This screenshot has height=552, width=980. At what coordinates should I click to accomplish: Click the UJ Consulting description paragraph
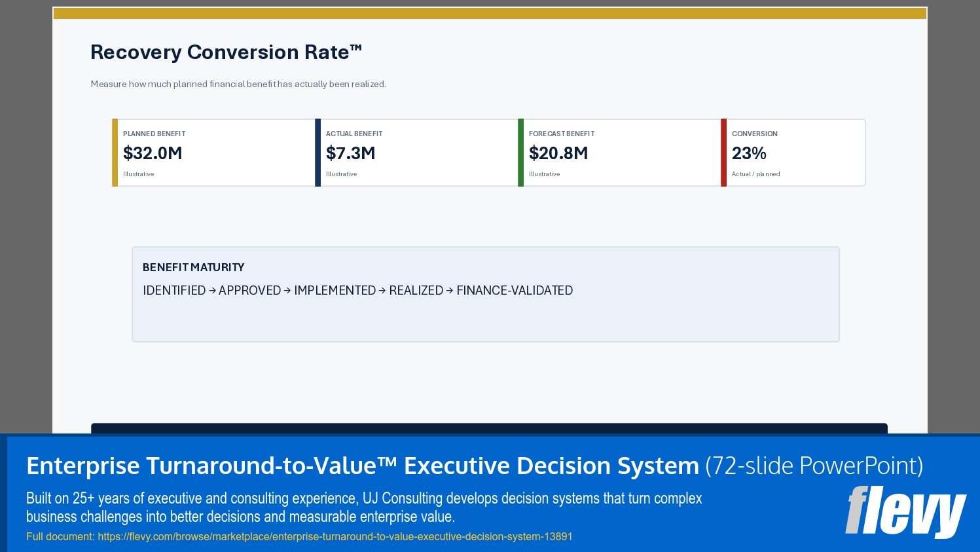tap(364, 507)
